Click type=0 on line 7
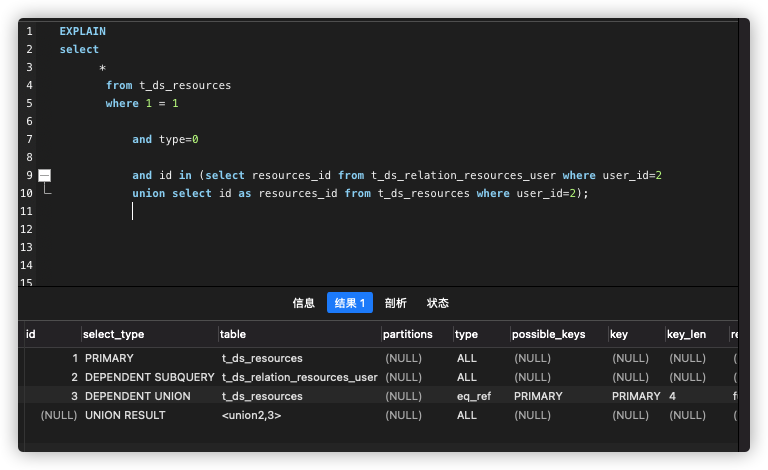Screen dimensions: 768x470 click(179, 140)
